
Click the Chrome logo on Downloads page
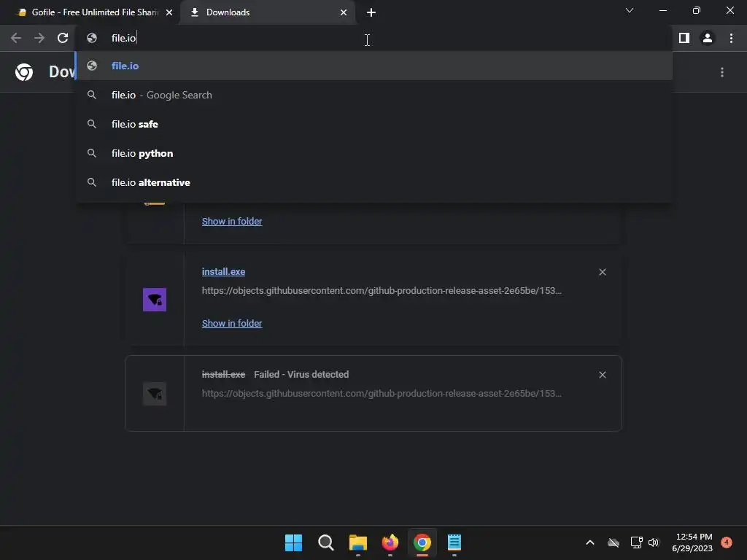coord(24,72)
